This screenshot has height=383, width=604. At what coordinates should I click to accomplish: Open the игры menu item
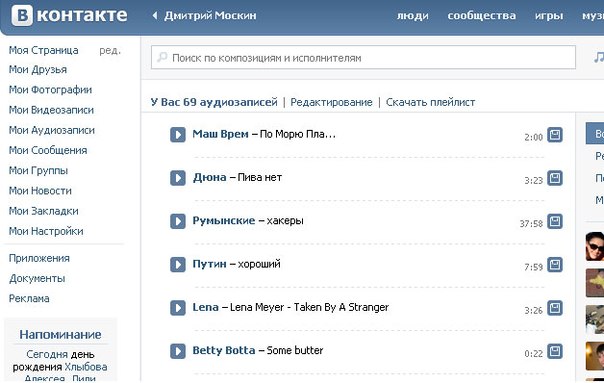[x=549, y=16]
